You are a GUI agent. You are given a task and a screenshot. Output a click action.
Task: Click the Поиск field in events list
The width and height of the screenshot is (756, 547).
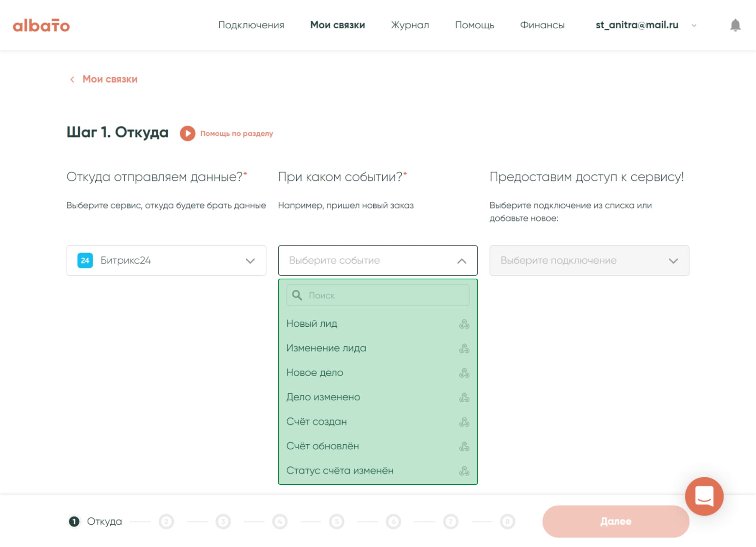tap(378, 296)
